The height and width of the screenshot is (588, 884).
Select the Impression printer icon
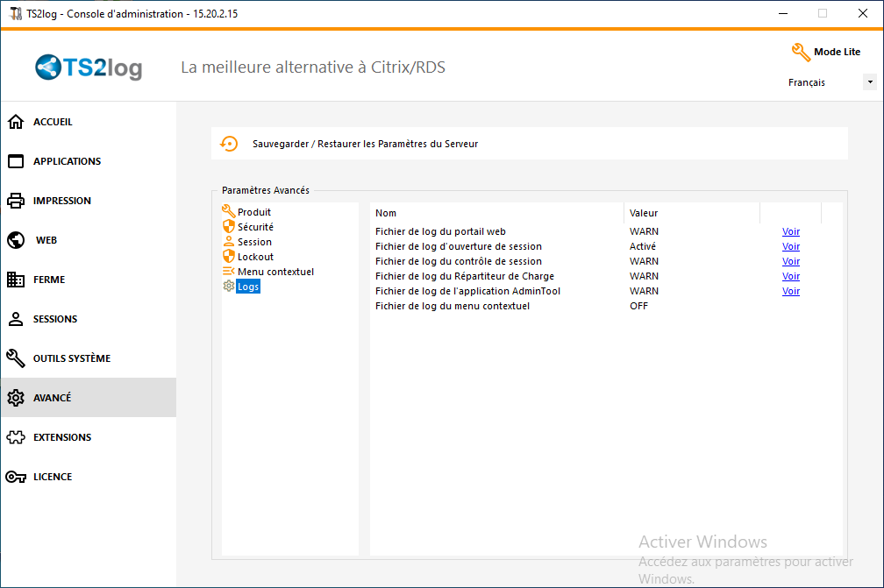(x=16, y=201)
